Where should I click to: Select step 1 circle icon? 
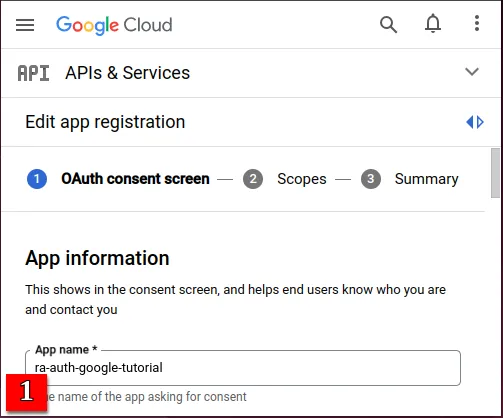(x=37, y=179)
